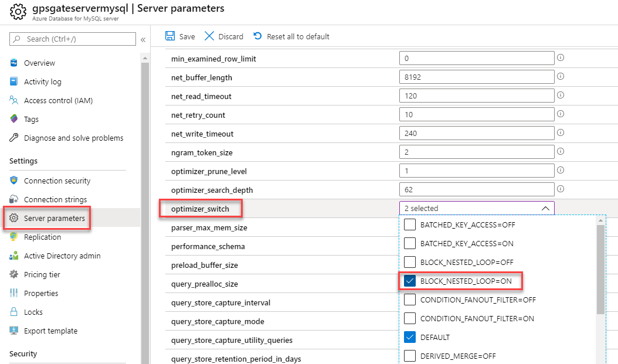Screen dimensions: 618x364
Task: Click the sidebar search box
Action: (x=73, y=39)
